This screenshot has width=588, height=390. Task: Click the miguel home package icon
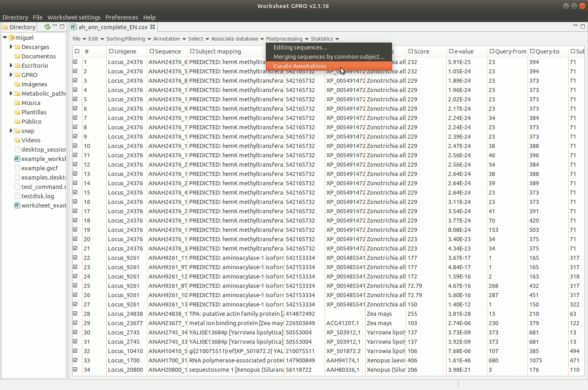[11, 37]
